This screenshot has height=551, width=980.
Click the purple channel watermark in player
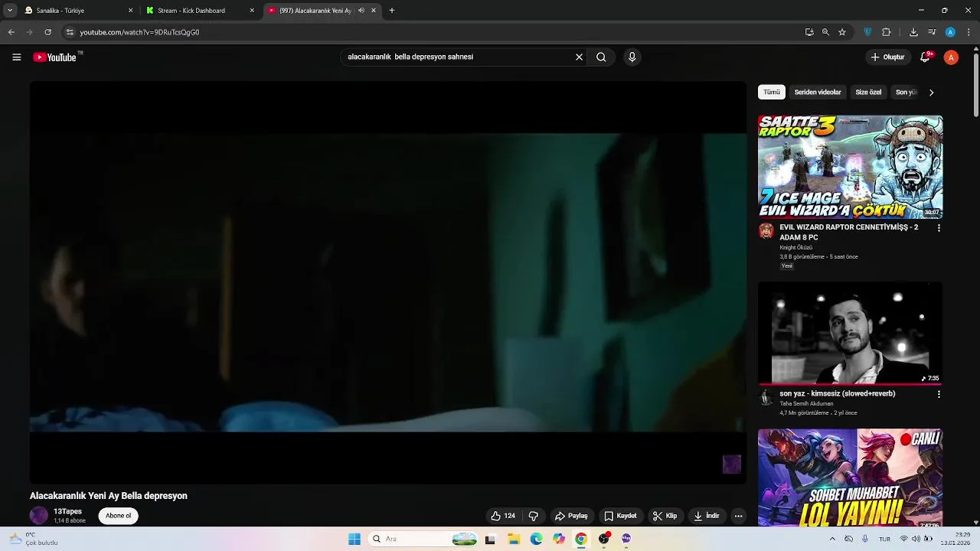[x=732, y=464]
